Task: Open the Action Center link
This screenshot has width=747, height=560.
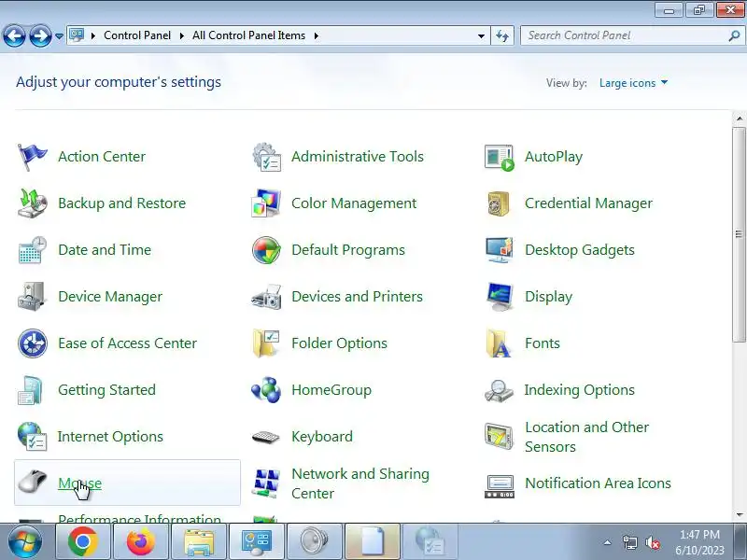Action: pos(102,157)
